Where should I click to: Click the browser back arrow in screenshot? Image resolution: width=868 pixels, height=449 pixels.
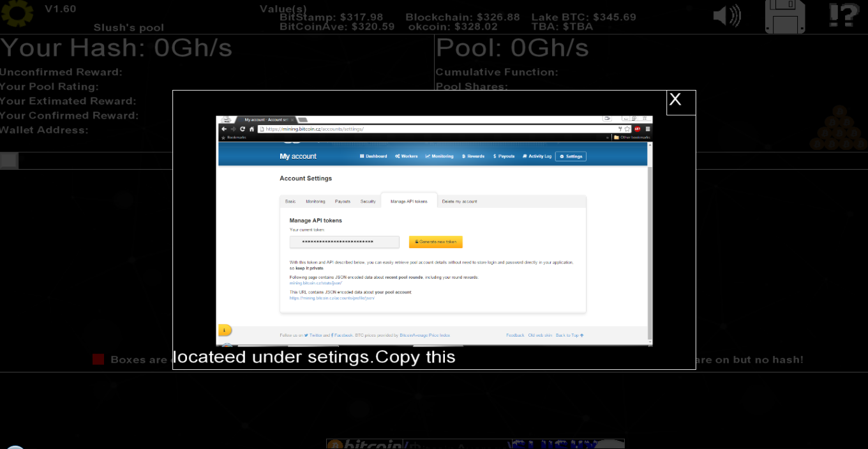point(224,129)
